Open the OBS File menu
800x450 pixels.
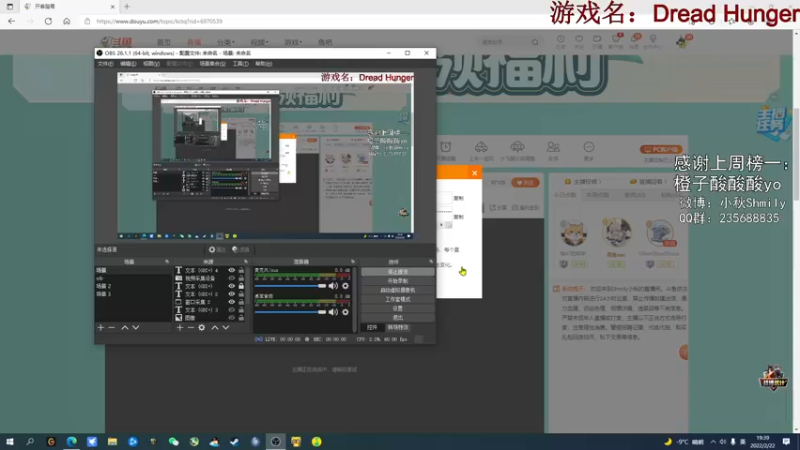pos(106,64)
